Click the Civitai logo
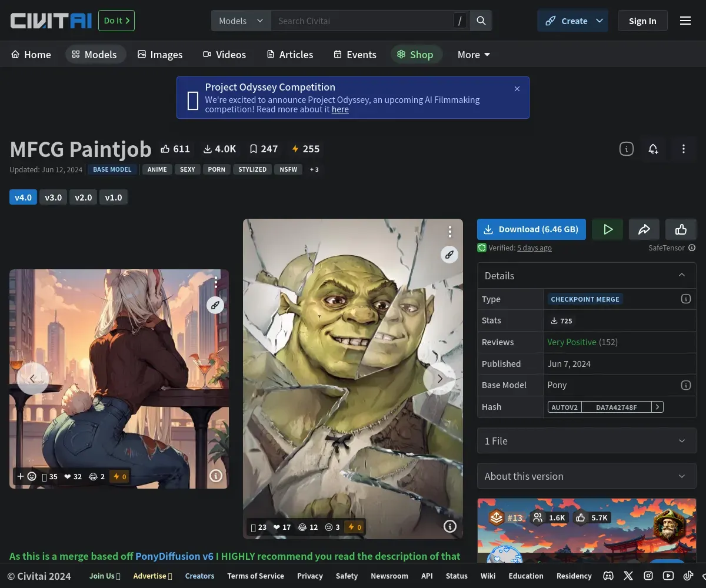Viewport: 706px width, 588px height. coord(51,21)
